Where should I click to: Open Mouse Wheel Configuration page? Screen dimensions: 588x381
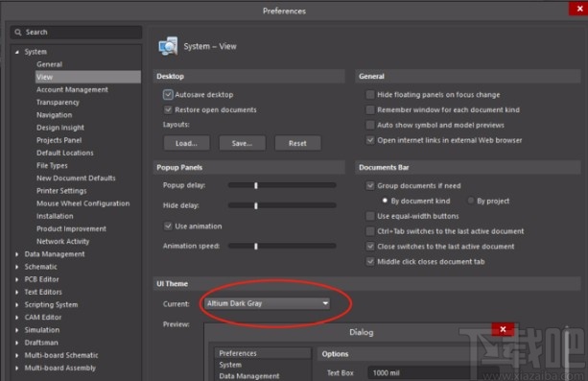(82, 203)
